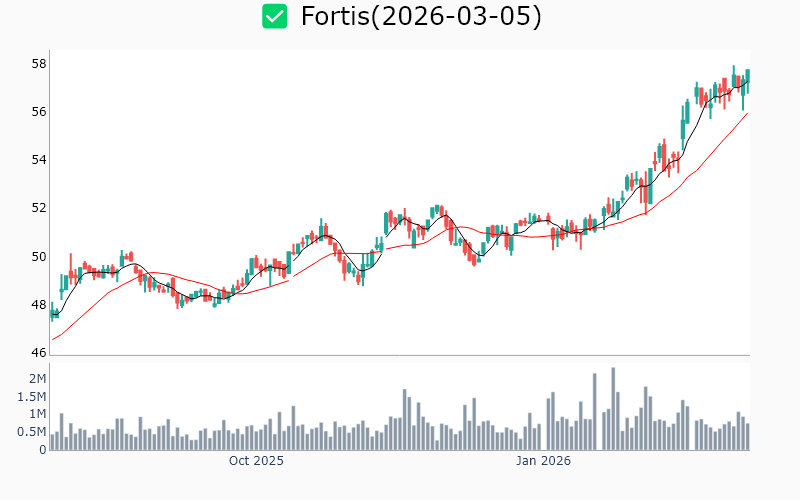Click the 2M volume axis label
This screenshot has height=500, width=800.
tap(37, 378)
